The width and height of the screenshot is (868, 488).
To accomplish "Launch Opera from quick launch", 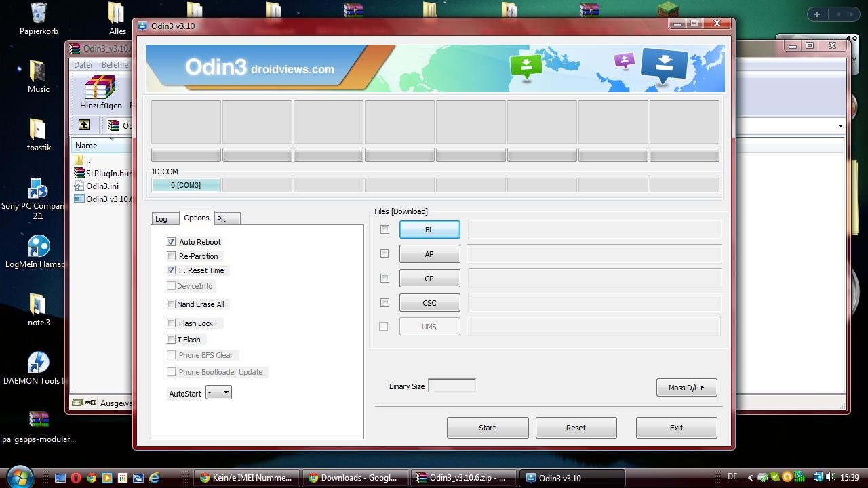I will [x=76, y=478].
